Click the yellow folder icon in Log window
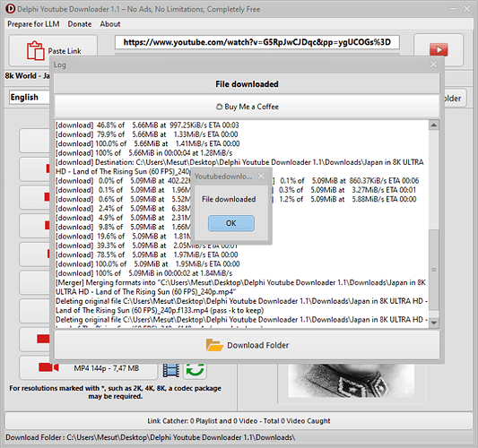478x448 pixels. click(214, 345)
